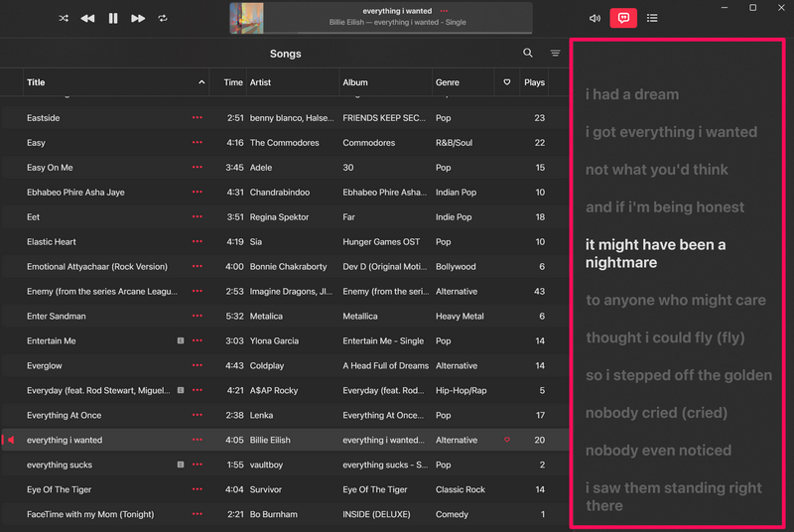Open more options for the now playing song

pyautogui.click(x=444, y=11)
